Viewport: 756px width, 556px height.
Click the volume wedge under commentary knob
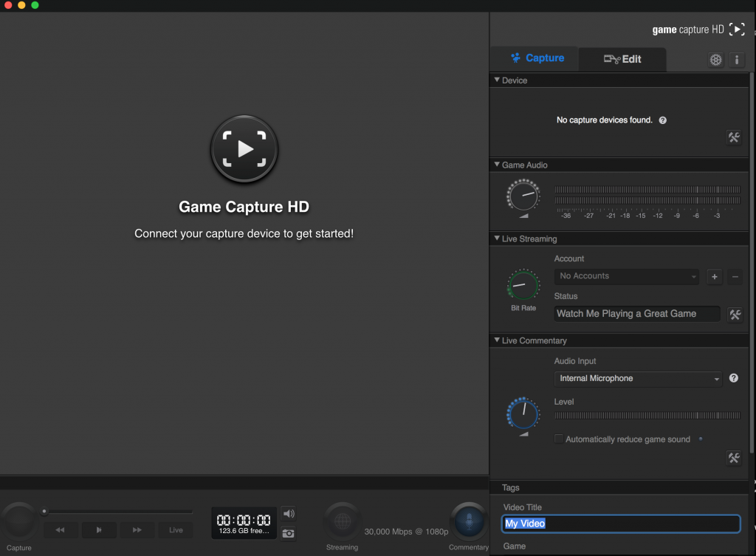(523, 434)
